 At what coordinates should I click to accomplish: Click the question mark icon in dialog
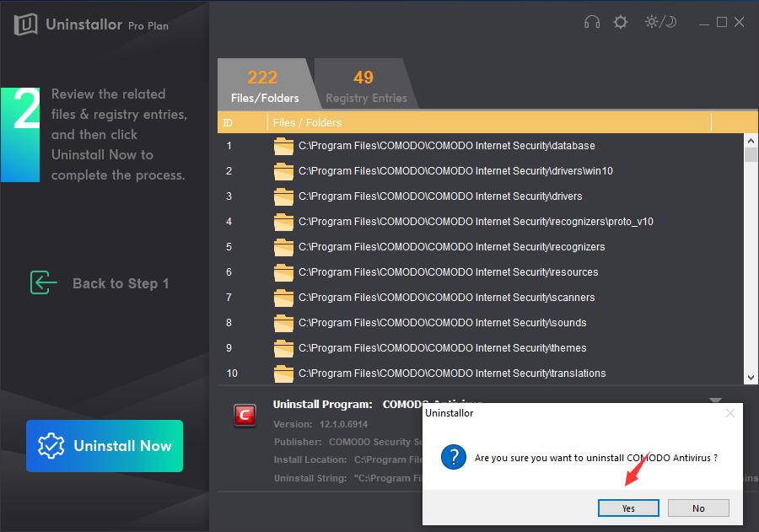coord(454,457)
